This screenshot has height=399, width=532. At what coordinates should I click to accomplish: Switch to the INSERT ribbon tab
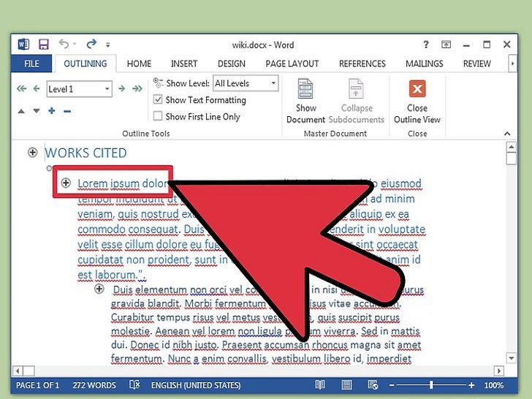click(184, 64)
